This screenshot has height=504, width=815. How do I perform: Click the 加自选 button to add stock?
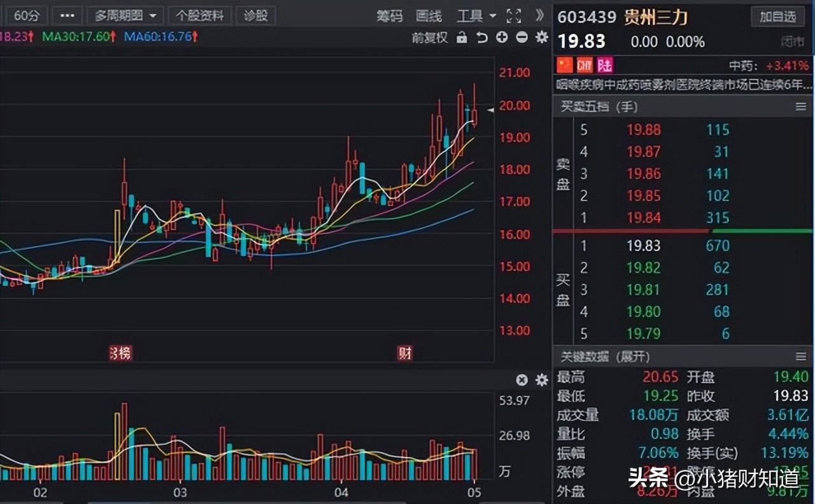coord(777,17)
